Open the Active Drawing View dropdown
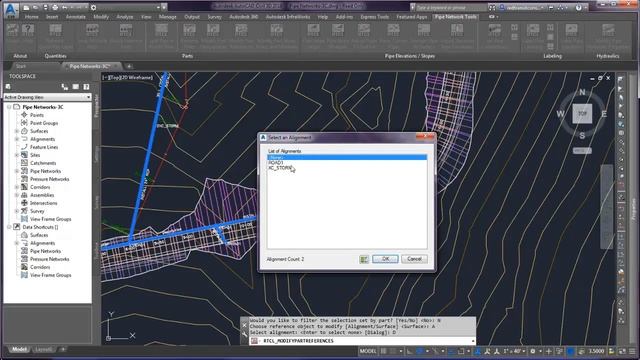 tap(47, 97)
